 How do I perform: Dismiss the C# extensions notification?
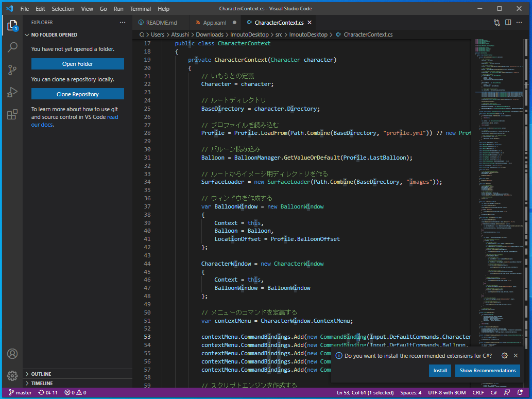(516, 356)
